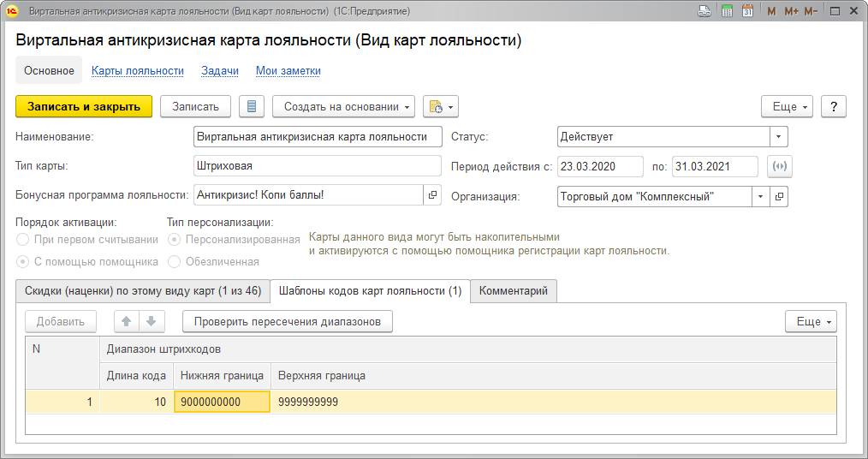
Task: Click the Нижняя граница cell 9000000000
Action: point(222,402)
